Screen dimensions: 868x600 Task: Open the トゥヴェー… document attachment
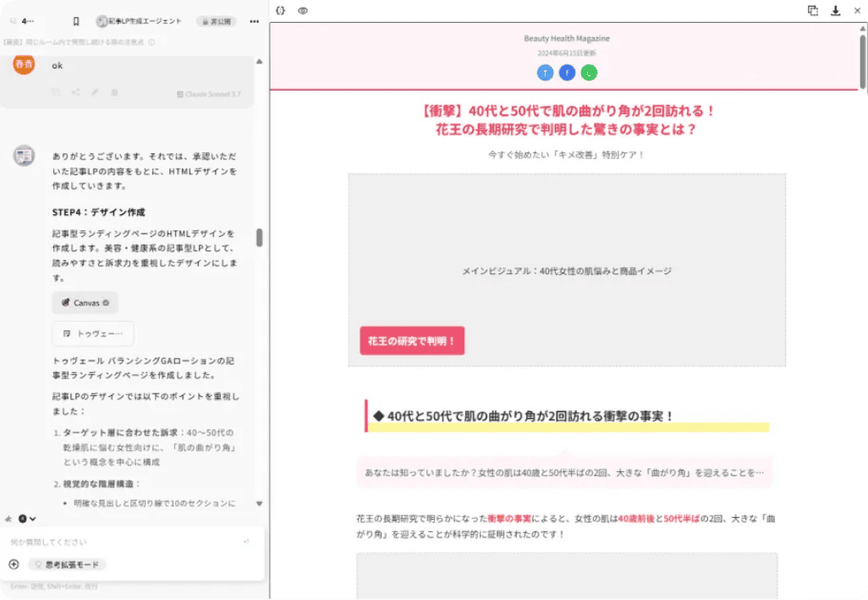(93, 333)
